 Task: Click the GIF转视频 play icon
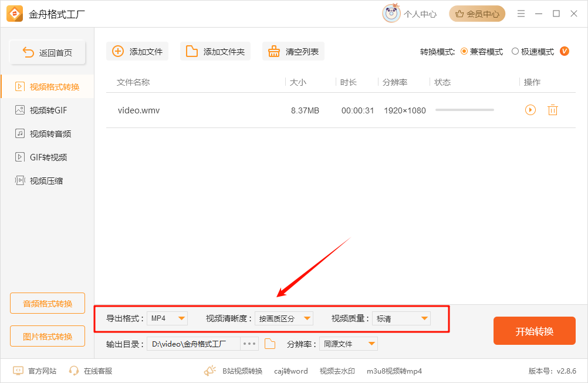point(20,157)
